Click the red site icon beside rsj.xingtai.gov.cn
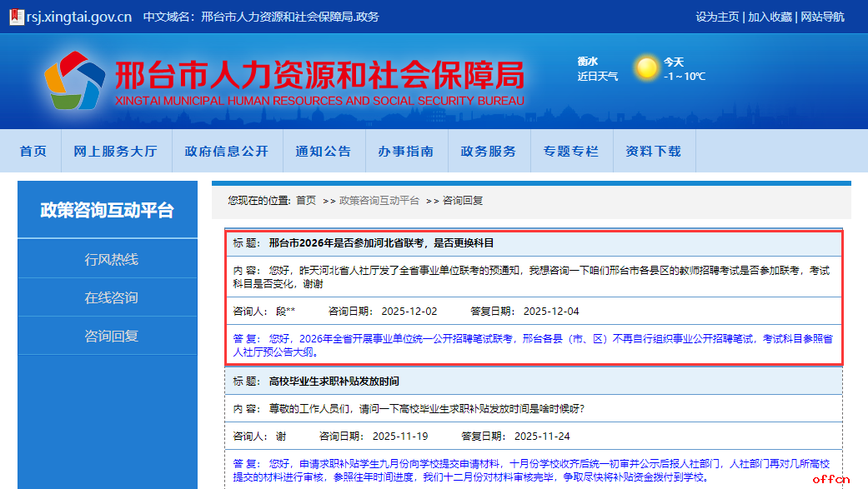 (x=16, y=17)
